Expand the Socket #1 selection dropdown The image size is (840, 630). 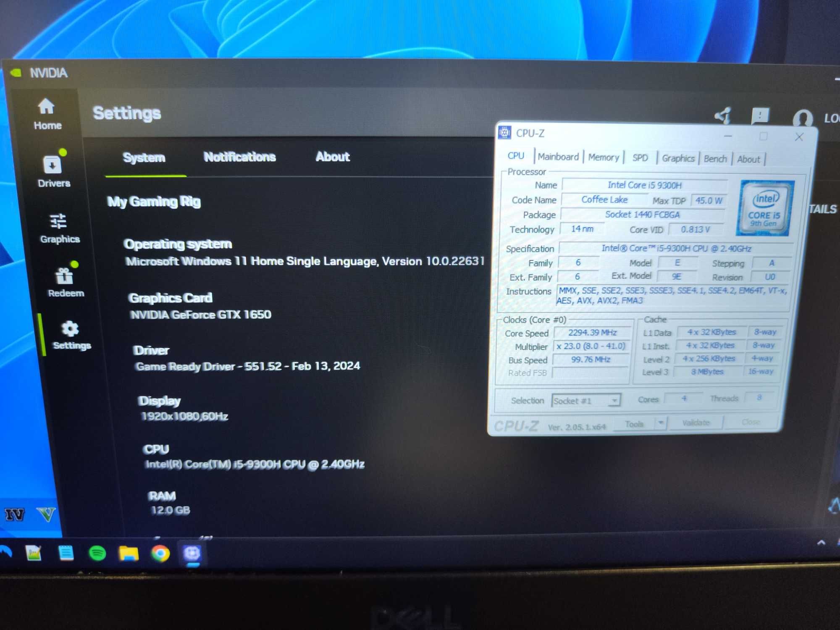point(586,401)
